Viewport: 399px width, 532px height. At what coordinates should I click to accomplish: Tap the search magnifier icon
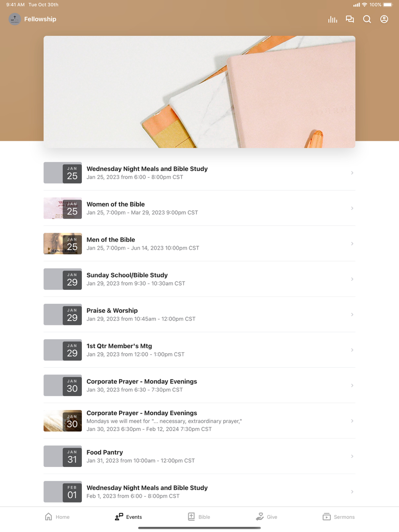click(x=367, y=19)
